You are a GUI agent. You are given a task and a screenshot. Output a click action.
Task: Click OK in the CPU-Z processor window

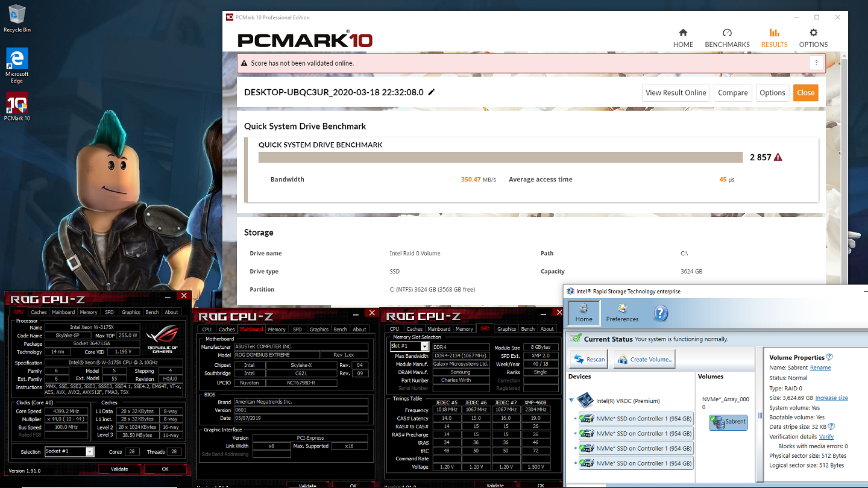[x=165, y=469]
